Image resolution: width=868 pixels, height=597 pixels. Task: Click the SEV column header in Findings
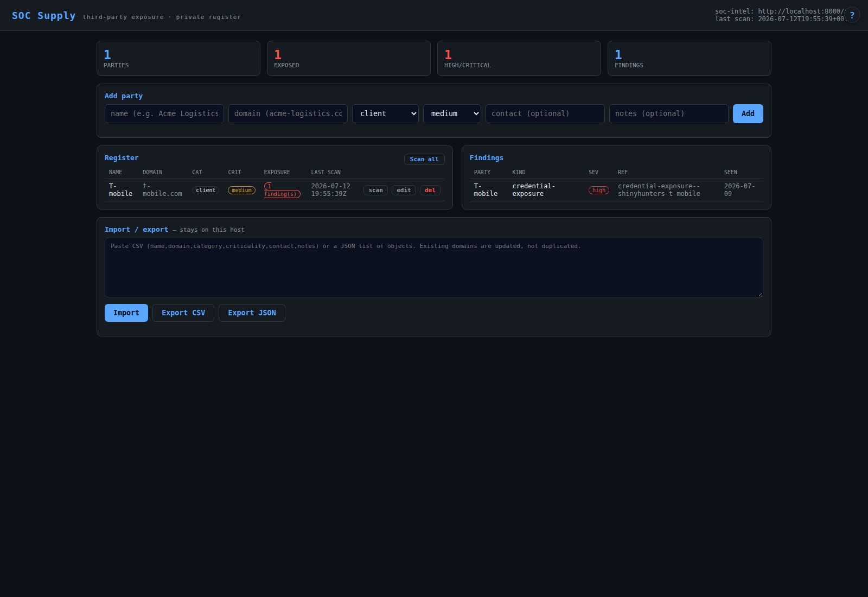click(x=593, y=172)
